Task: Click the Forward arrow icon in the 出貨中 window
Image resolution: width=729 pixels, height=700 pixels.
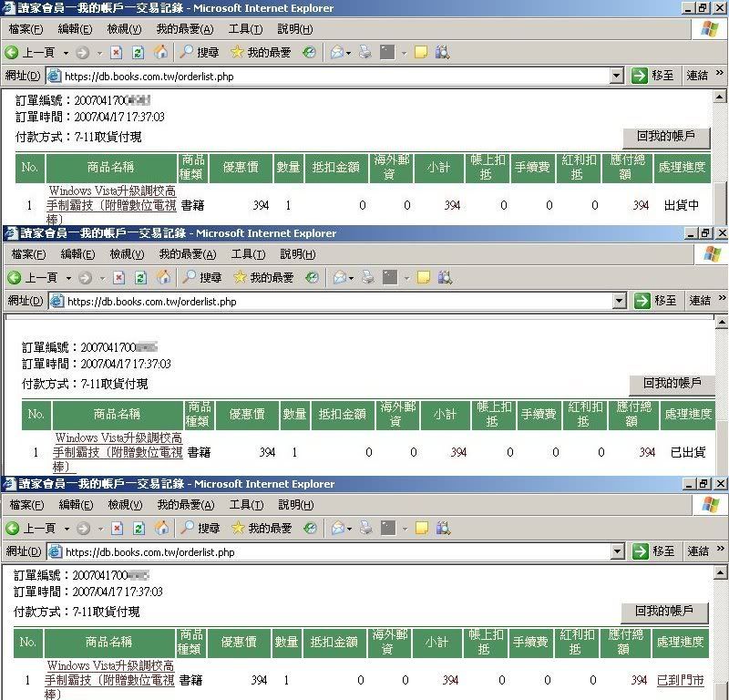Action: [82, 53]
